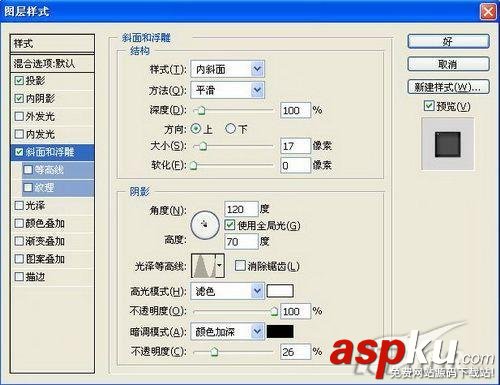The image size is (500, 385).
Task: Click the gloss contour thumbnail
Action: tap(204, 265)
